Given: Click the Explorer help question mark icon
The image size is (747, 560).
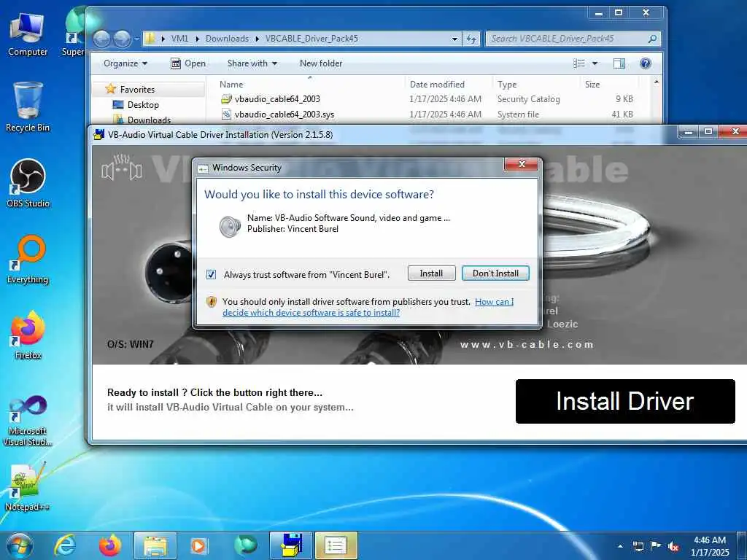Looking at the screenshot, I should [x=645, y=63].
